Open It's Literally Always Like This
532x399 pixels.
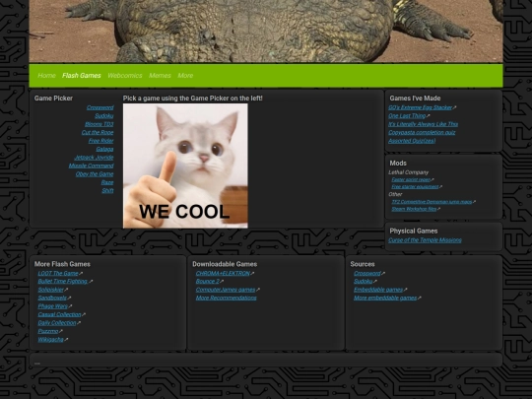pos(423,124)
